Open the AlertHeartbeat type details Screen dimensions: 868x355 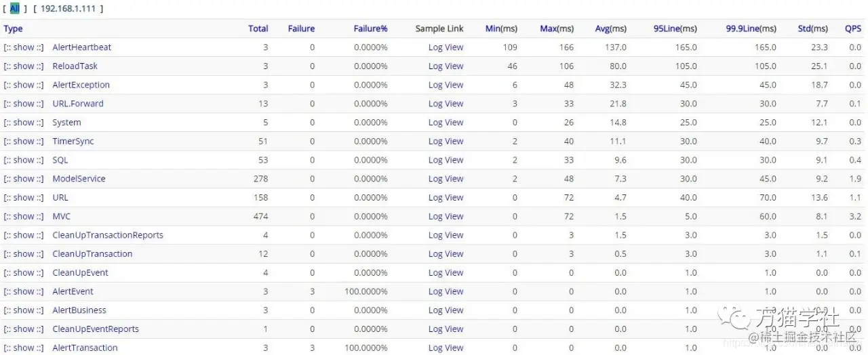click(x=82, y=47)
